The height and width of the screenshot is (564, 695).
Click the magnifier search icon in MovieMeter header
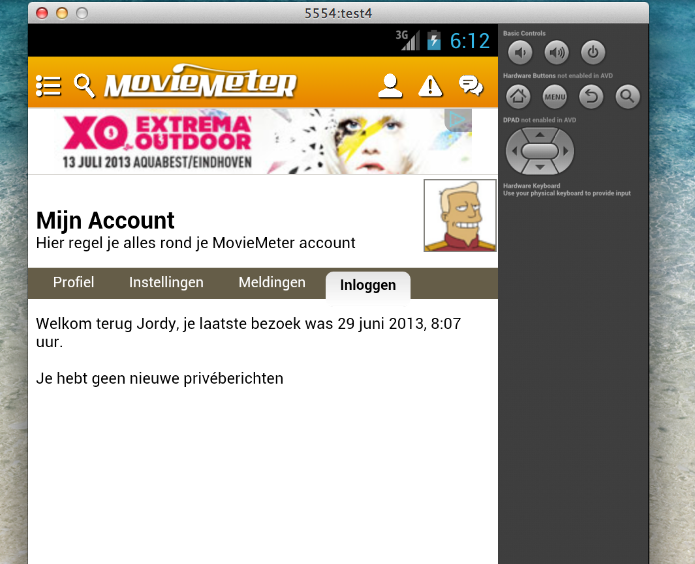[84, 85]
